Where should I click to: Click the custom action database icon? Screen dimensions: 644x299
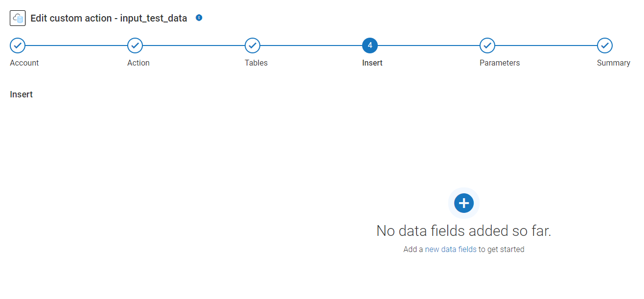coord(18,18)
